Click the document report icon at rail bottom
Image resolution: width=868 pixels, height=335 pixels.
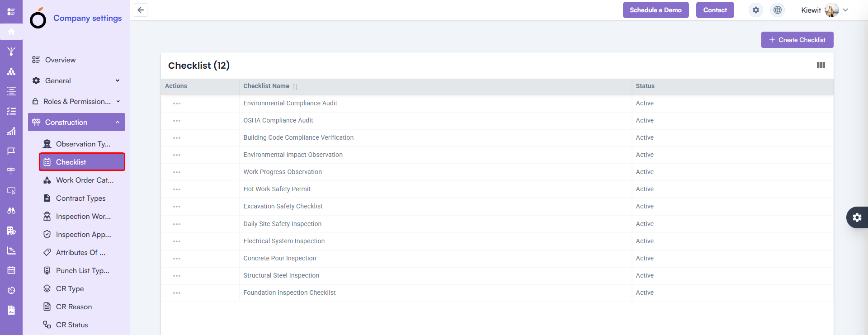11,310
